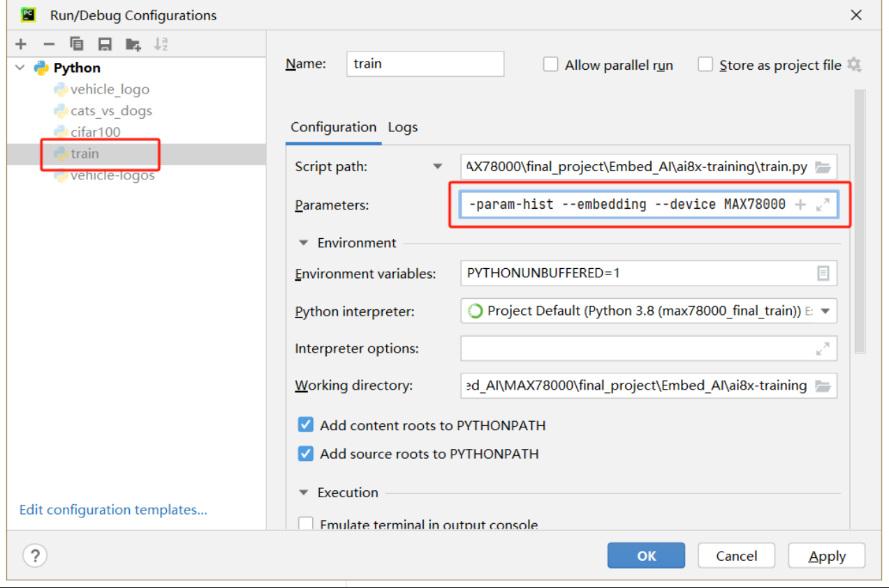The width and height of the screenshot is (889, 588).
Task: Uncheck Add content roots to PYTHONPATH
Action: (x=306, y=425)
